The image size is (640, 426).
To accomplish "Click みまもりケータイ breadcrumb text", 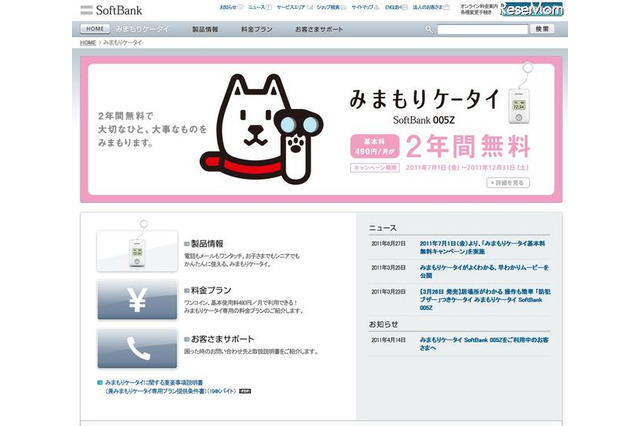I will [122, 42].
